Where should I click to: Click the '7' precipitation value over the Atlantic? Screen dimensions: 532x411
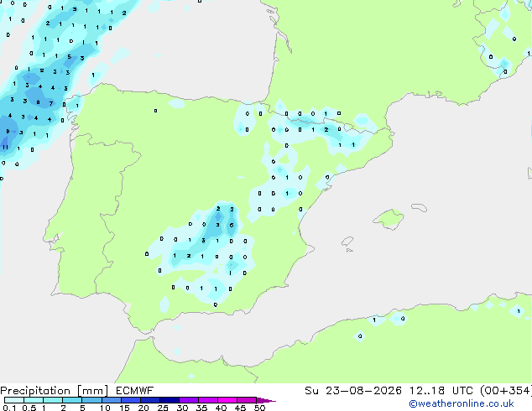click(51, 103)
